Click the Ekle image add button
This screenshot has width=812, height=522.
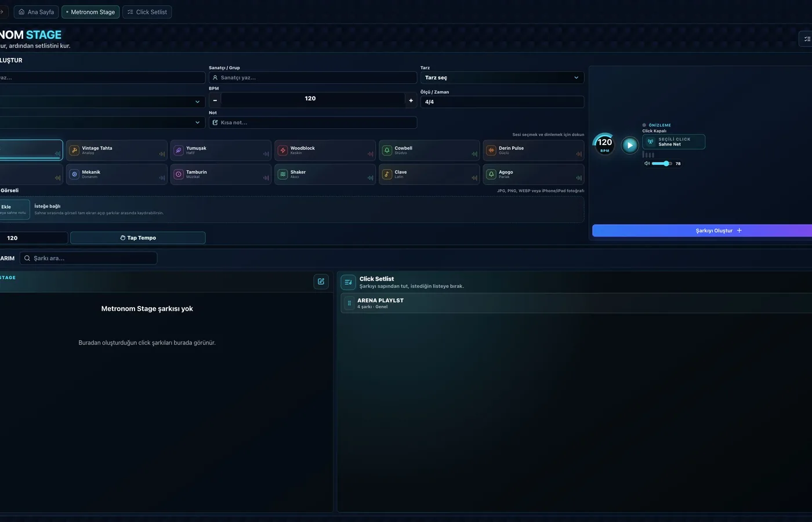[14, 209]
